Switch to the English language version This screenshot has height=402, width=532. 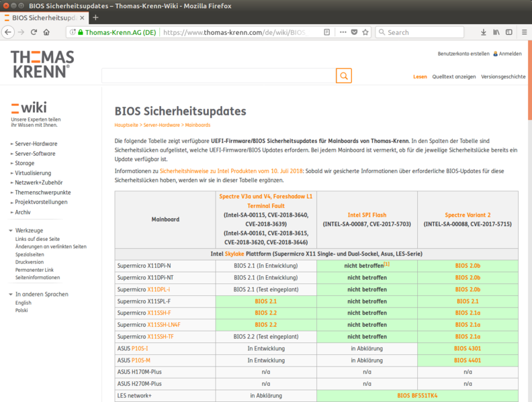coord(23,303)
